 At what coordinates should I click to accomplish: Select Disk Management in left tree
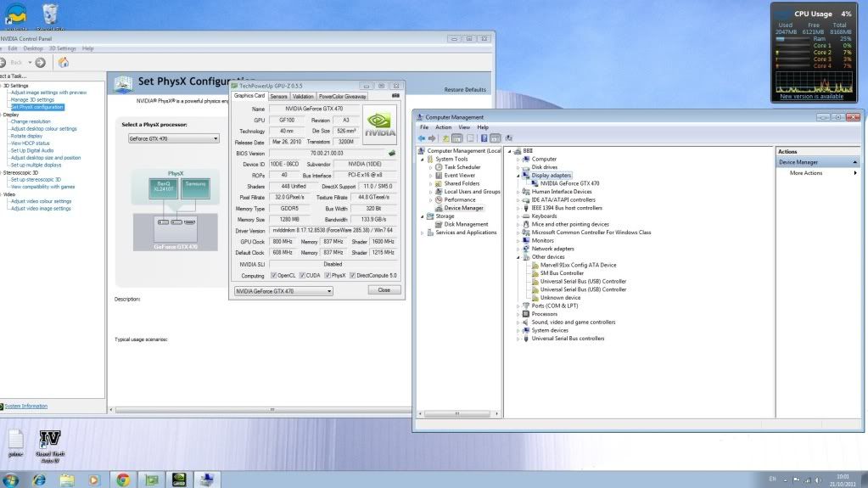466,224
